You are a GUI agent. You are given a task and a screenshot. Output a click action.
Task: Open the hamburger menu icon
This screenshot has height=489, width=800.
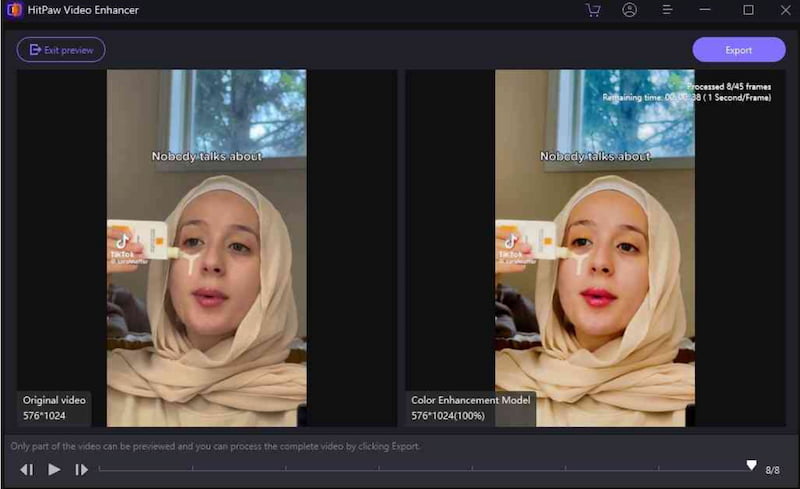pyautogui.click(x=667, y=10)
